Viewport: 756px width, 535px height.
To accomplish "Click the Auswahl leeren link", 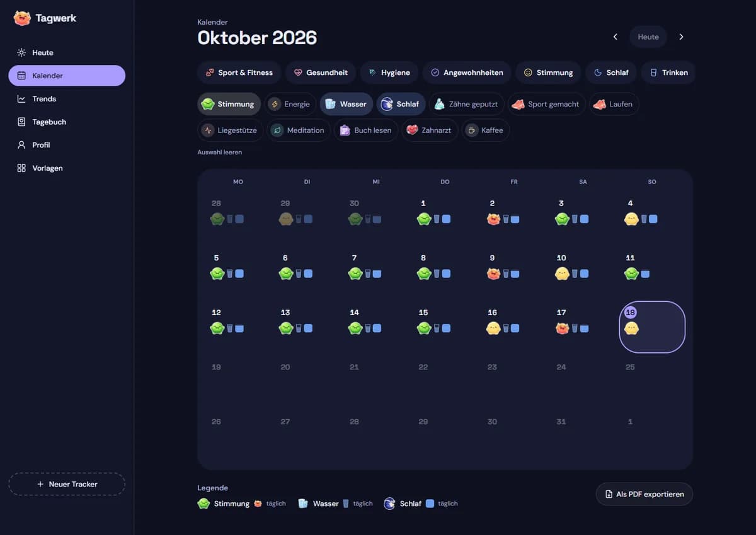I will [x=219, y=152].
